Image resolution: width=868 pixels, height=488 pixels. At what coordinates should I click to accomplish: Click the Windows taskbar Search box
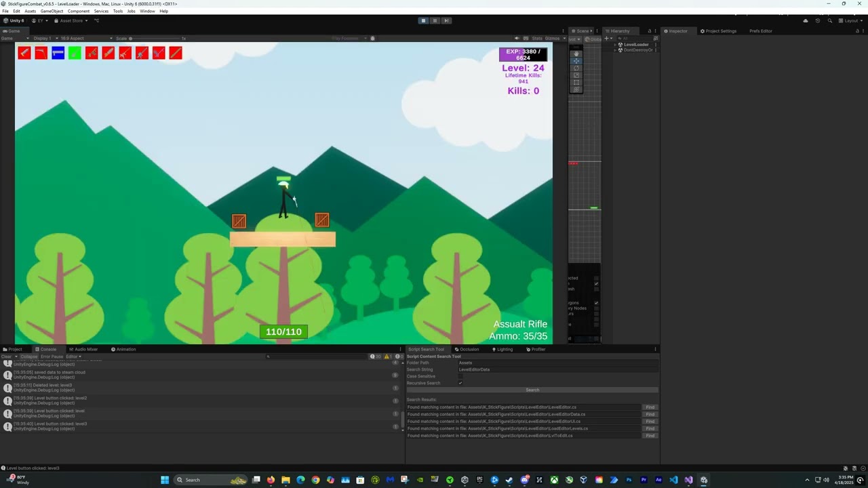[211, 480]
